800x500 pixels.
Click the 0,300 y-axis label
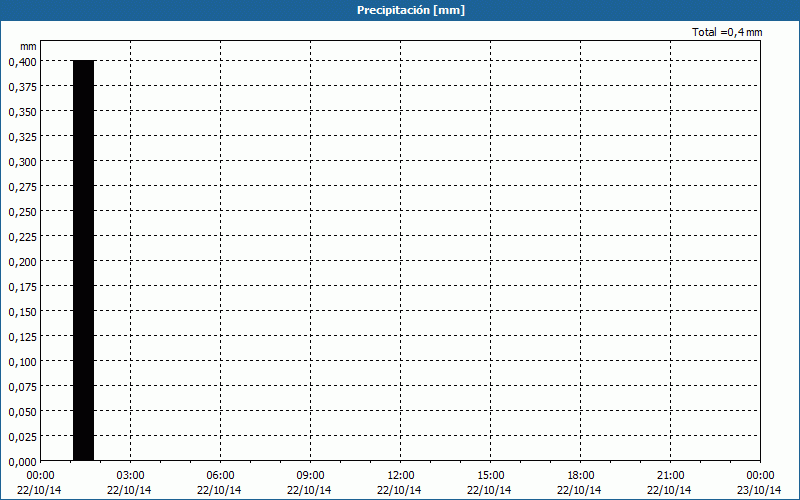click(22, 162)
